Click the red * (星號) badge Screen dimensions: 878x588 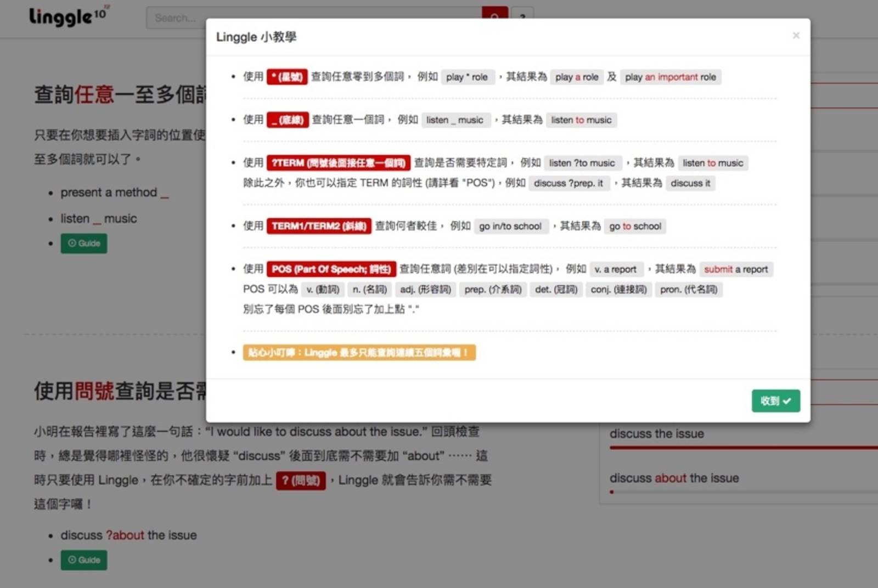[x=287, y=77]
